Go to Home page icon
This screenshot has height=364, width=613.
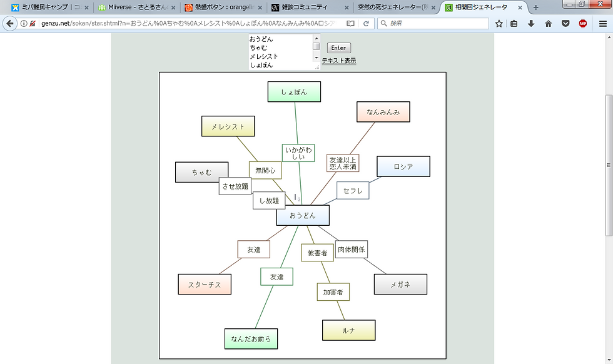coord(548,24)
